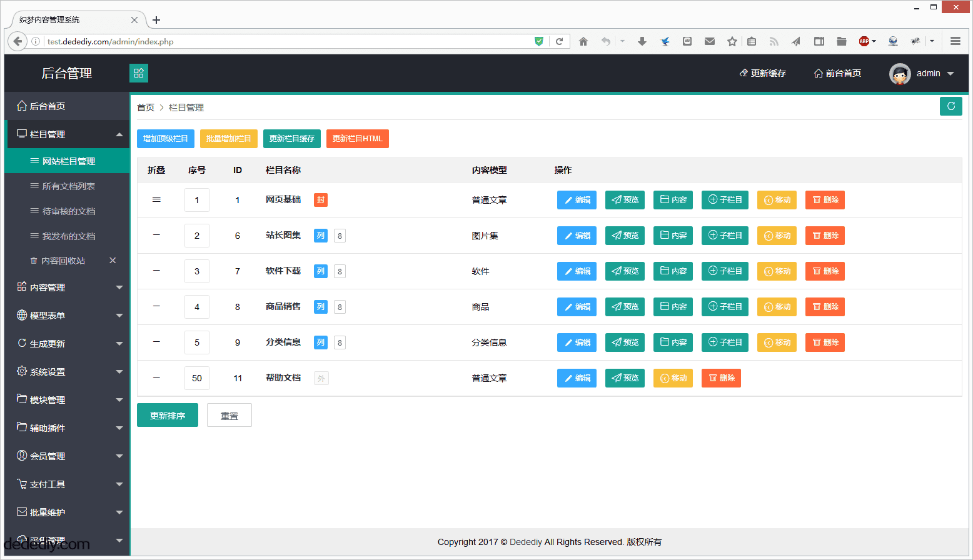Screen dimensions: 973x560
Task: Reload page using browser refresh icon
Action: [x=559, y=41]
